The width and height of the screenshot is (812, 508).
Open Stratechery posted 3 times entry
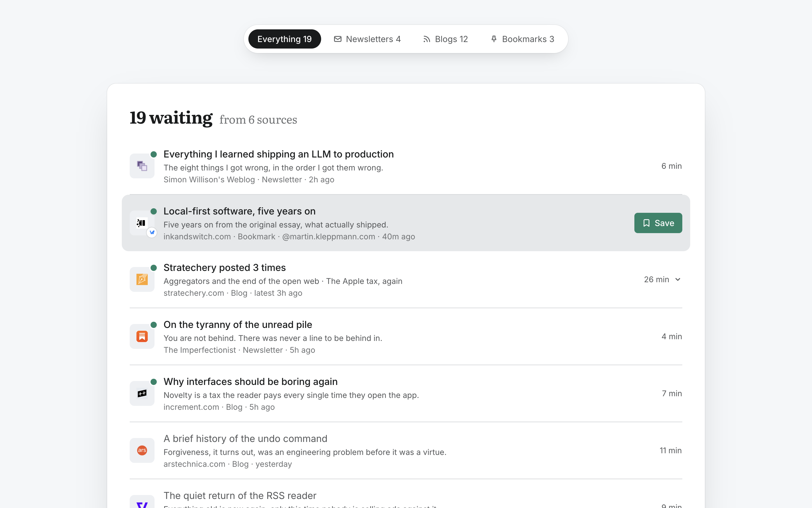[224, 268]
